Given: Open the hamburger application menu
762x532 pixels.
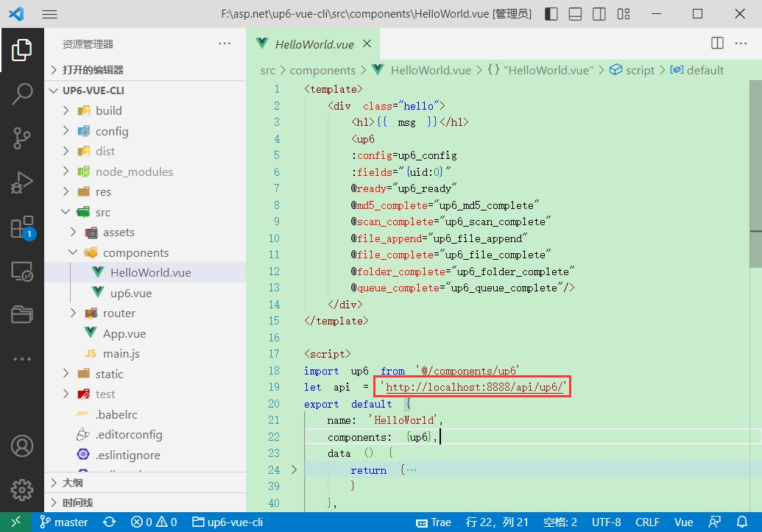Looking at the screenshot, I should [x=49, y=14].
